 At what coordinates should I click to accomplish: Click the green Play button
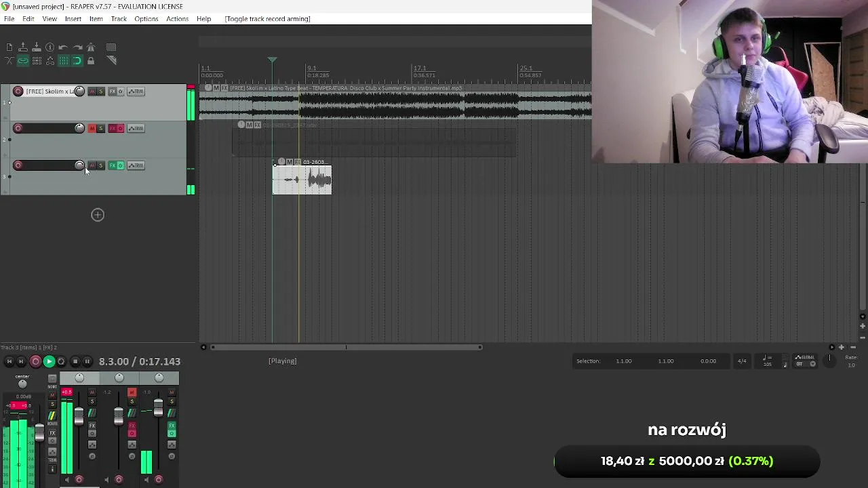tap(49, 361)
